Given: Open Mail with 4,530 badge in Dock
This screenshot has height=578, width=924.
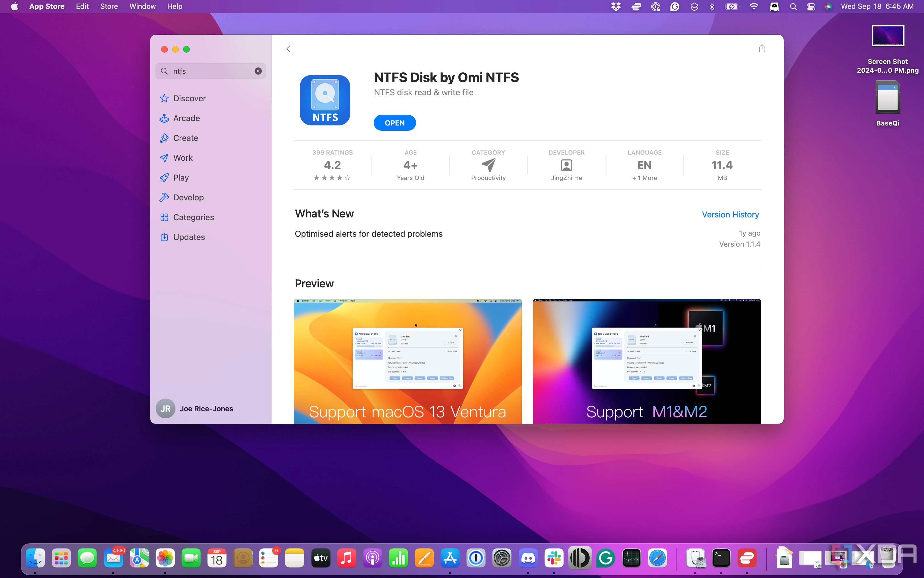Looking at the screenshot, I should pyautogui.click(x=113, y=558).
